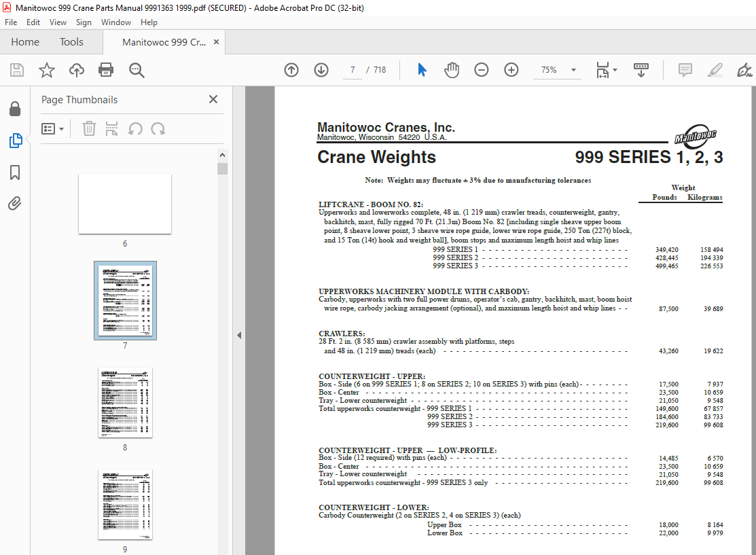Delete selected page thumbnail trash icon
The width and height of the screenshot is (756, 555).
[89, 129]
